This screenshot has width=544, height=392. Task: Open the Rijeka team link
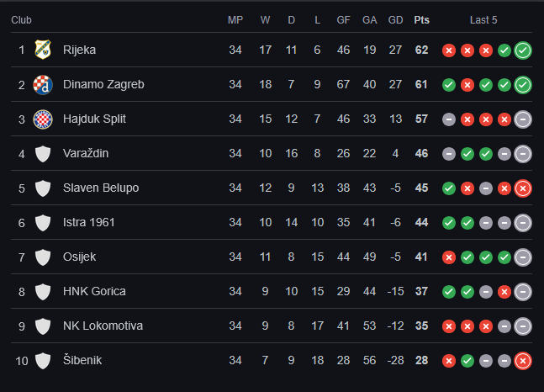click(79, 50)
